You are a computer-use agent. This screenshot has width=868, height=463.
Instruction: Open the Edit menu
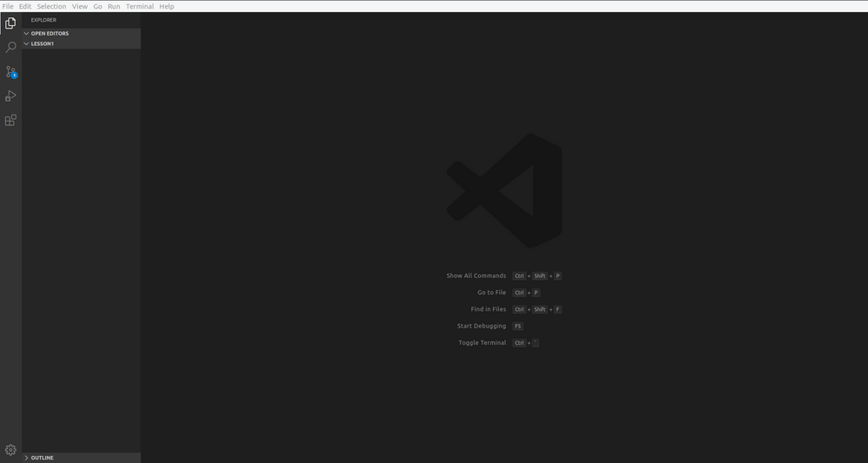point(25,6)
